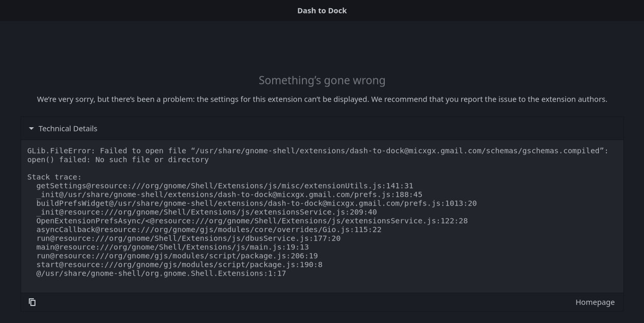Select the run package.js:206:19 trace line
Image resolution: width=644 pixels, height=323 pixels.
click(177, 256)
